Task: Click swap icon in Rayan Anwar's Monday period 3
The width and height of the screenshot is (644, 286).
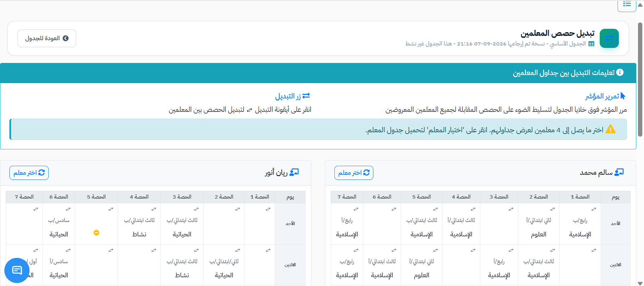Action: (196, 251)
